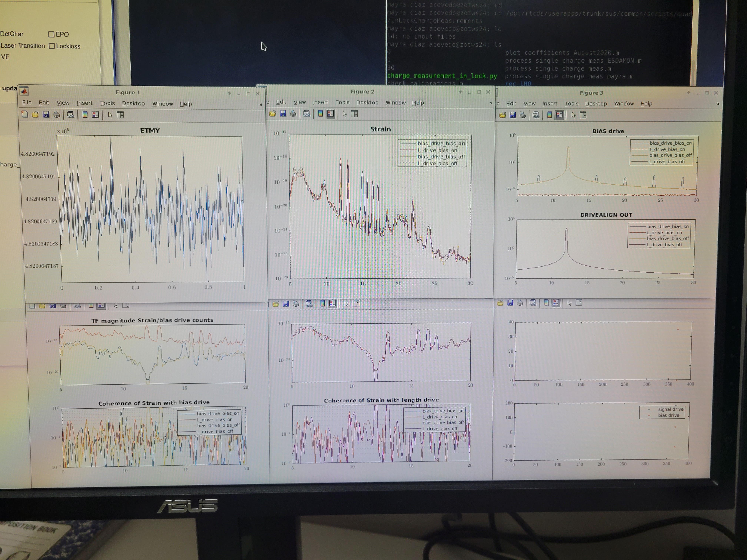Open Property Inspector icon in Figure 1 toolbar
The width and height of the screenshot is (747, 560).
pos(120,115)
